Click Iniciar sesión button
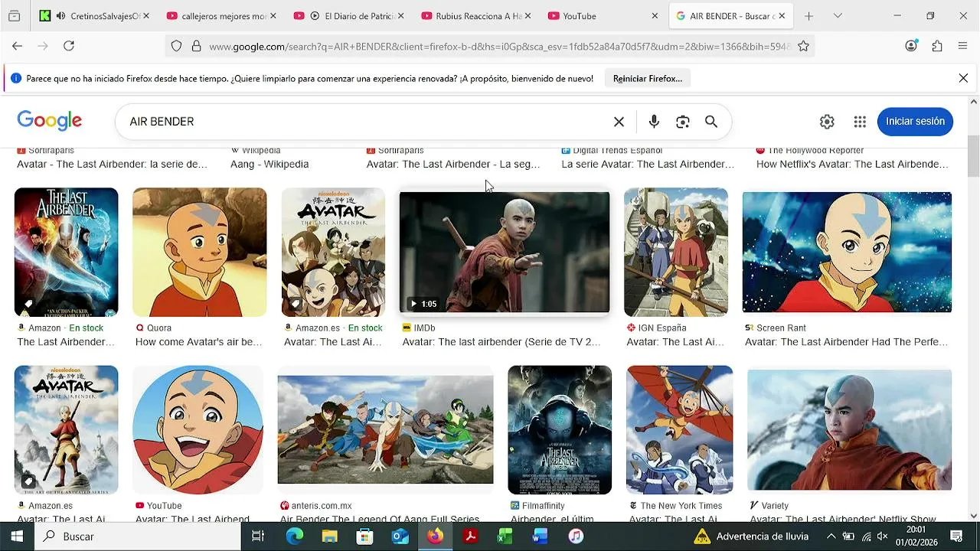The width and height of the screenshot is (980, 551). (x=915, y=122)
